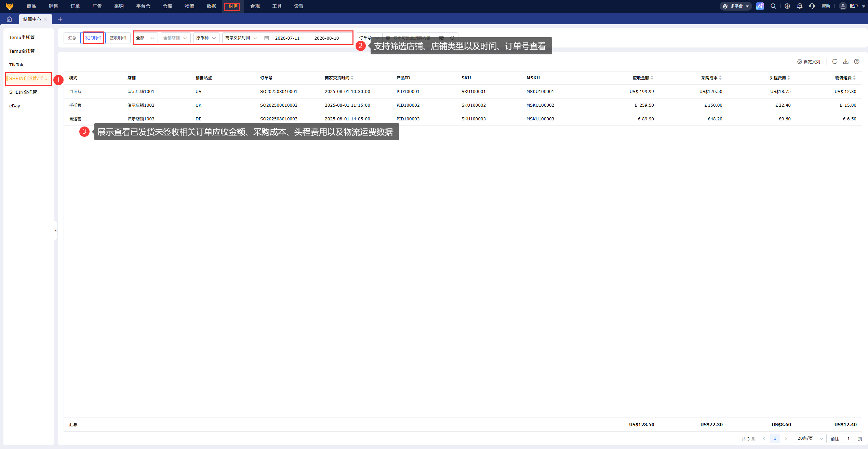
Task: Open the download center icon
Action: 787,6
